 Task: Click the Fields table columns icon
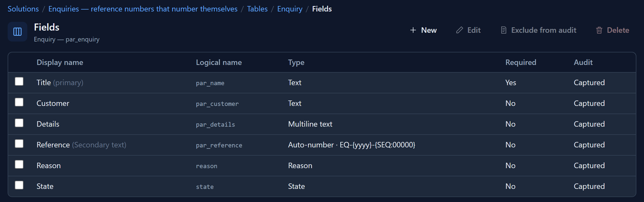click(17, 32)
